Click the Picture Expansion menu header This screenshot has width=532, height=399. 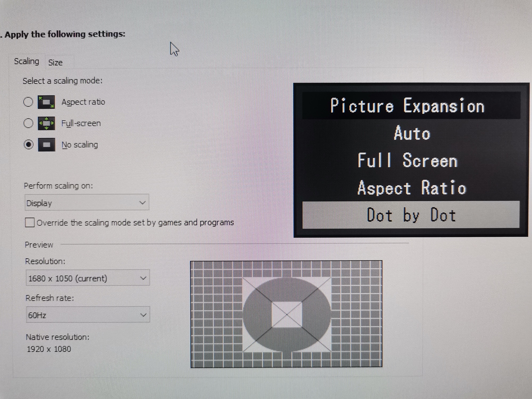[407, 106]
